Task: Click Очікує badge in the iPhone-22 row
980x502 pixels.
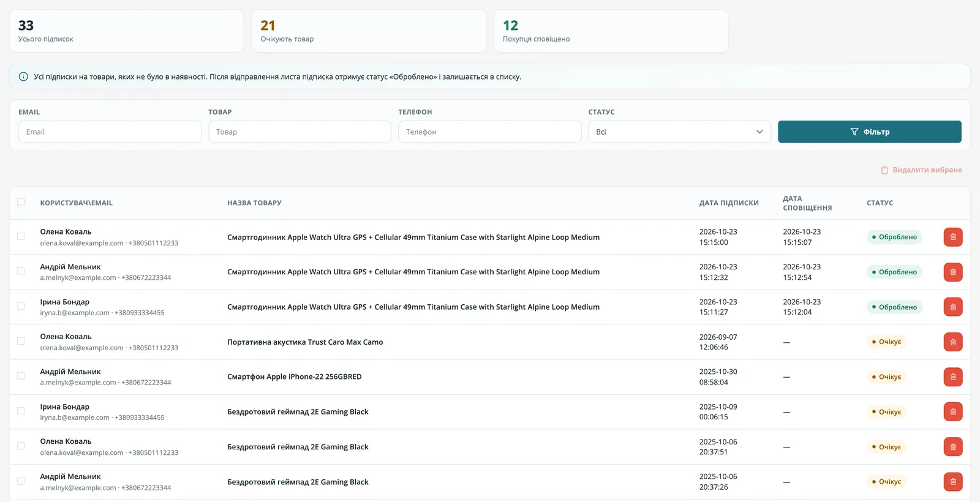Action: pyautogui.click(x=886, y=376)
